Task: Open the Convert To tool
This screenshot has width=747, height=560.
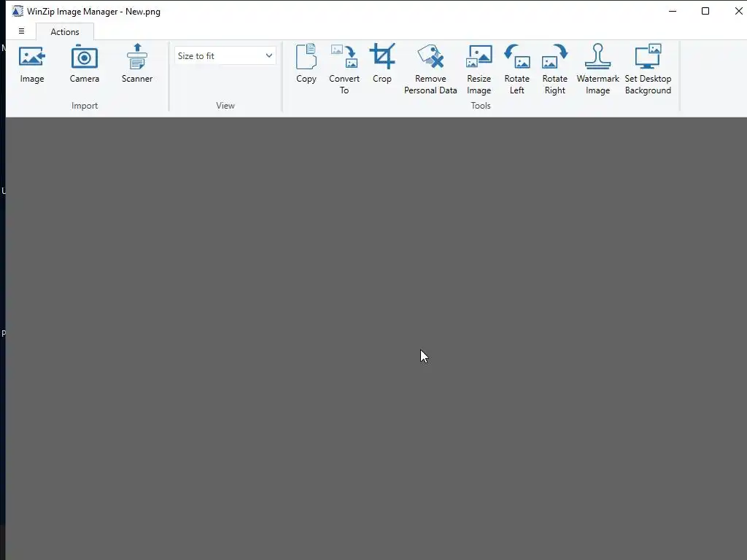Action: (344, 69)
